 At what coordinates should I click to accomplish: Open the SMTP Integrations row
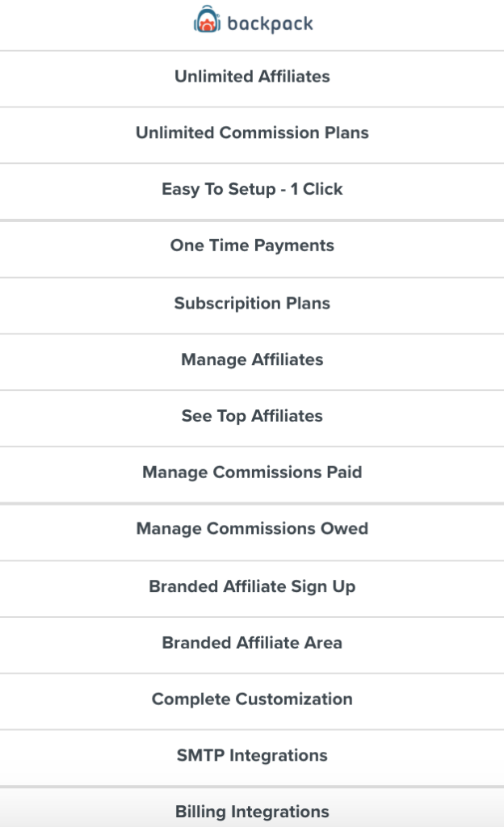tap(252, 758)
